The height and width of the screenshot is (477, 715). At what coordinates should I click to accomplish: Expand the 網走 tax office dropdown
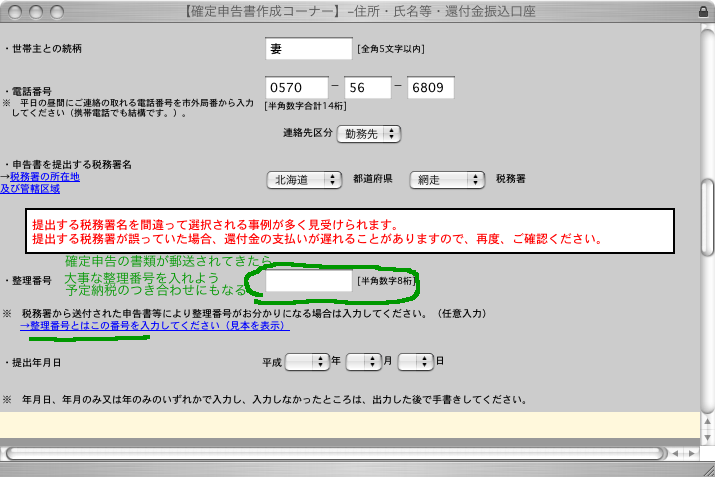[447, 179]
